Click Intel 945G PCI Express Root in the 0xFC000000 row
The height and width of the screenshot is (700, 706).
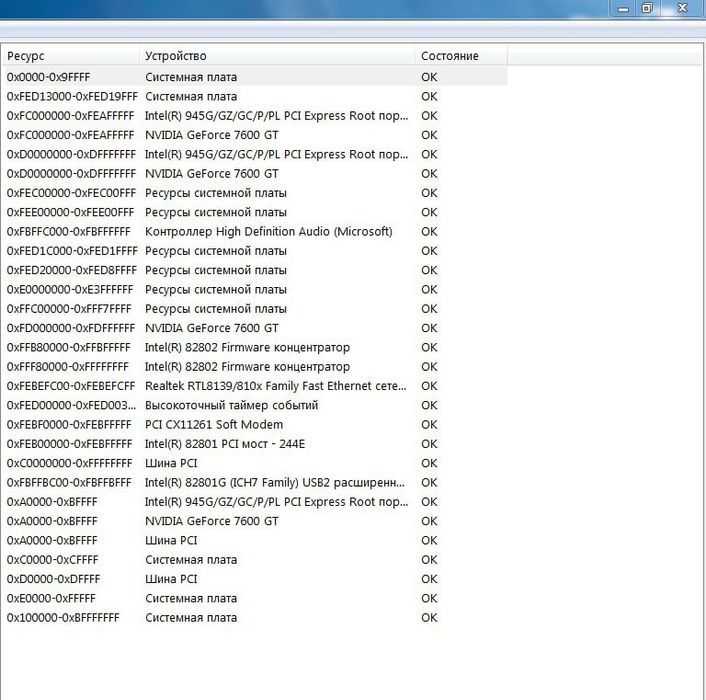click(276, 116)
